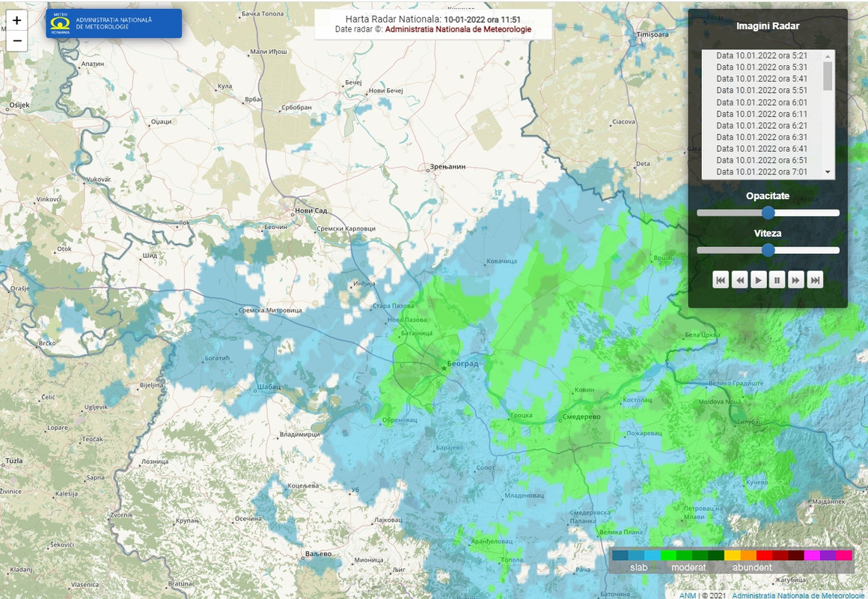
Task: Open the ANM attribution link
Action: [x=687, y=595]
